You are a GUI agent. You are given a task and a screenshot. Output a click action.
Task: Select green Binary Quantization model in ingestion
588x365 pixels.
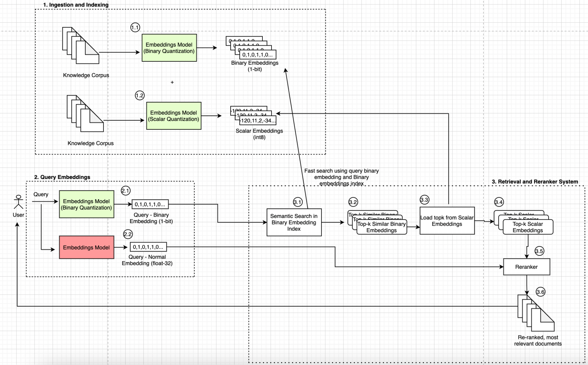[x=169, y=48]
